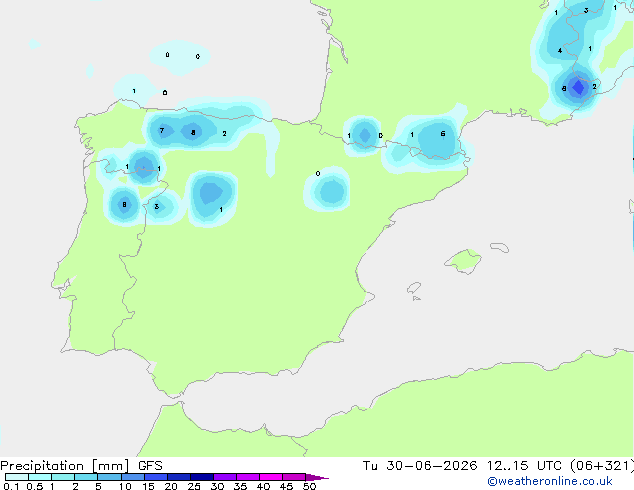Select the 5–10 mm legend swatch
This screenshot has height=490, width=634.
(109, 477)
